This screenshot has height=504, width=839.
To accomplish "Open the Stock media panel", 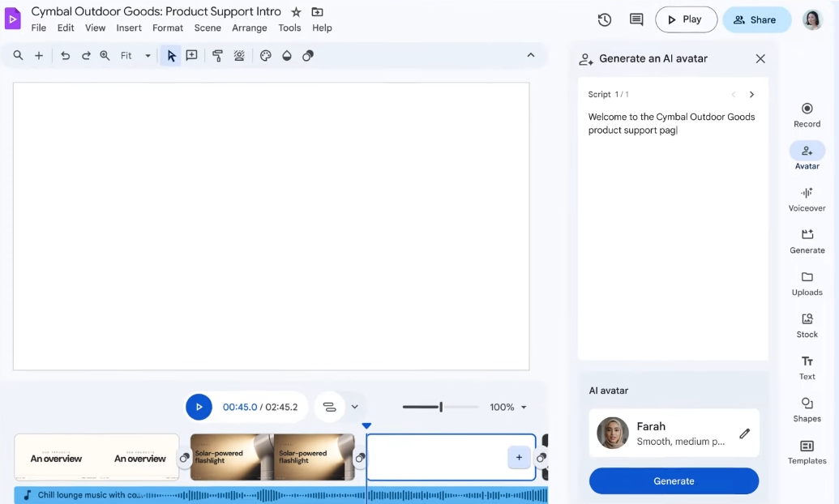I will pyautogui.click(x=807, y=325).
